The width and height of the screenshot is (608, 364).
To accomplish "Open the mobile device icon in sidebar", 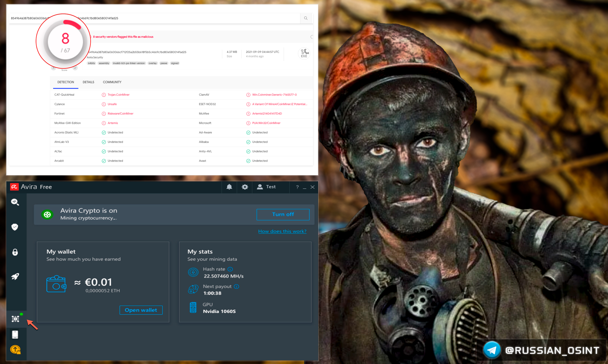I will tap(15, 334).
